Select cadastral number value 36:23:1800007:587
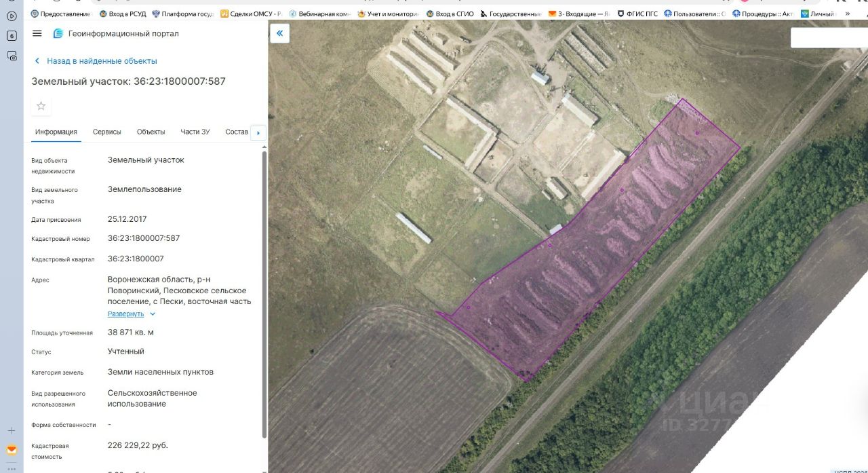 coord(144,238)
